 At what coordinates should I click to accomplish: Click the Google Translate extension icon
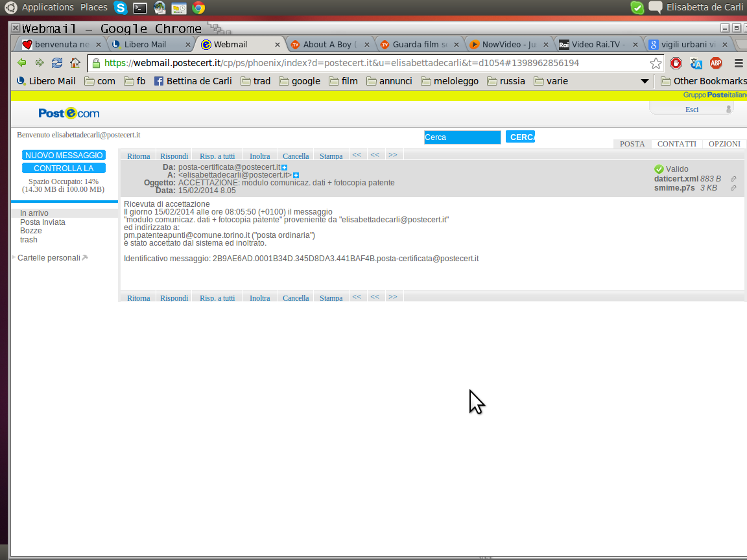coord(696,63)
